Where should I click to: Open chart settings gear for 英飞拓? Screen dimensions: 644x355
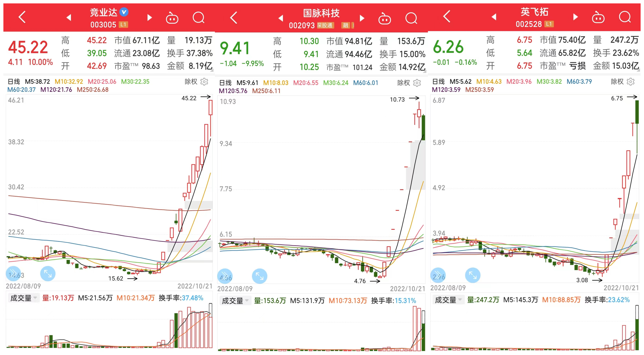pyautogui.click(x=630, y=82)
